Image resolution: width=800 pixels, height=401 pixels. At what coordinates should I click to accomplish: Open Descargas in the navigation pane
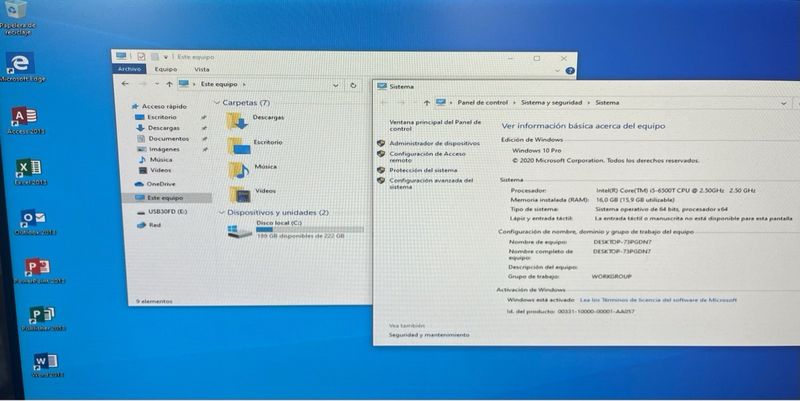(x=158, y=128)
